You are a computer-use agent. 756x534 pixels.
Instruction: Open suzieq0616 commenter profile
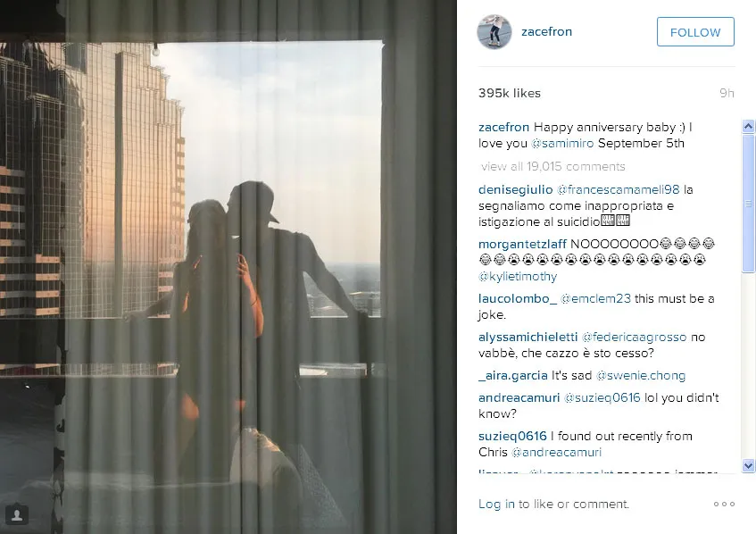click(512, 436)
